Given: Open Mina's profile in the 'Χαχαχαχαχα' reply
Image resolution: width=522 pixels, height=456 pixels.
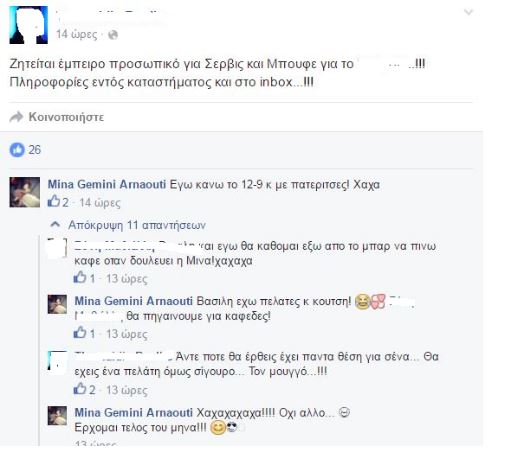Looking at the screenshot, I should [134, 413].
